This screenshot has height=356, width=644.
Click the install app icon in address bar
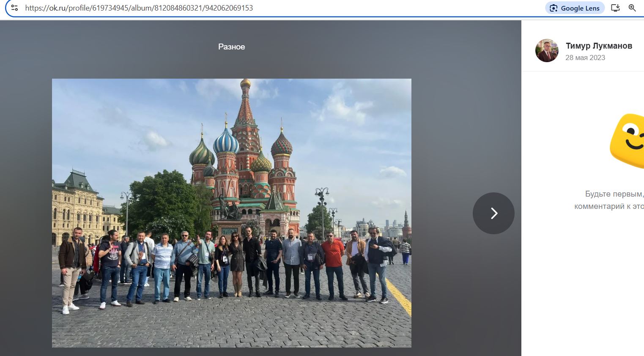616,8
